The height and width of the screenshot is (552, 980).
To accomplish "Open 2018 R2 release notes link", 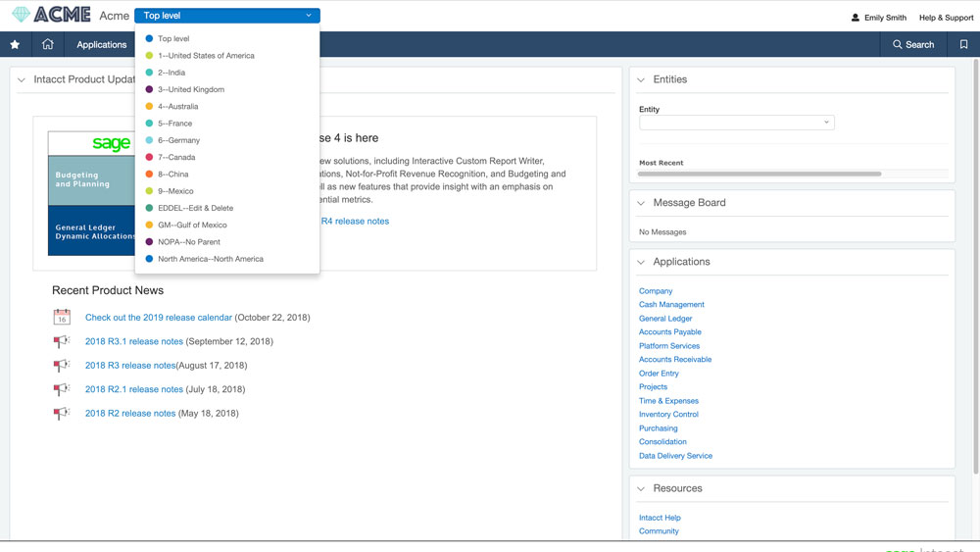I will [x=130, y=413].
